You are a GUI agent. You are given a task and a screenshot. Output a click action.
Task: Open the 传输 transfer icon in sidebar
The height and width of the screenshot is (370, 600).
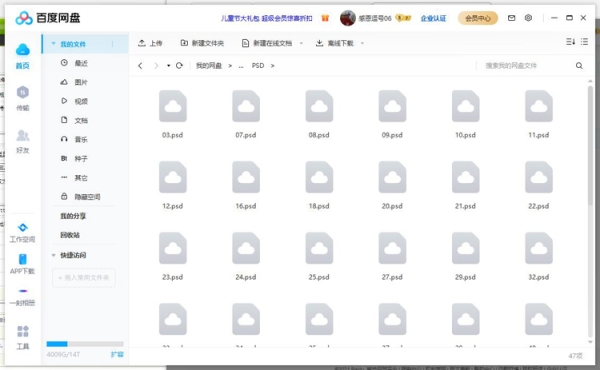[23, 92]
